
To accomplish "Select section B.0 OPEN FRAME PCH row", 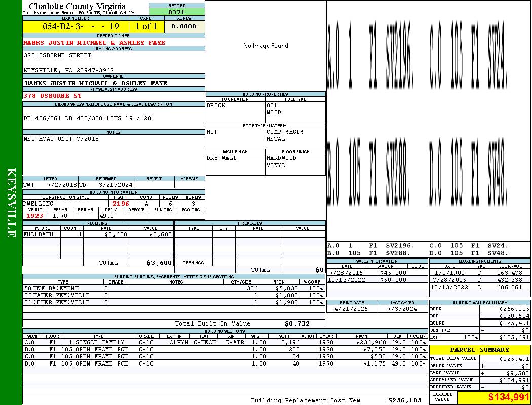I will click(225, 349).
